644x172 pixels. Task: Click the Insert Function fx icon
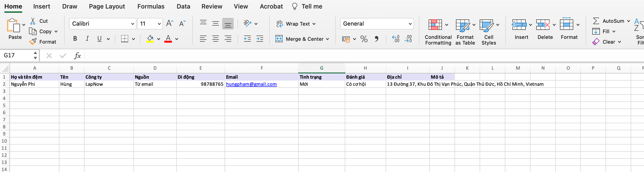pos(77,56)
